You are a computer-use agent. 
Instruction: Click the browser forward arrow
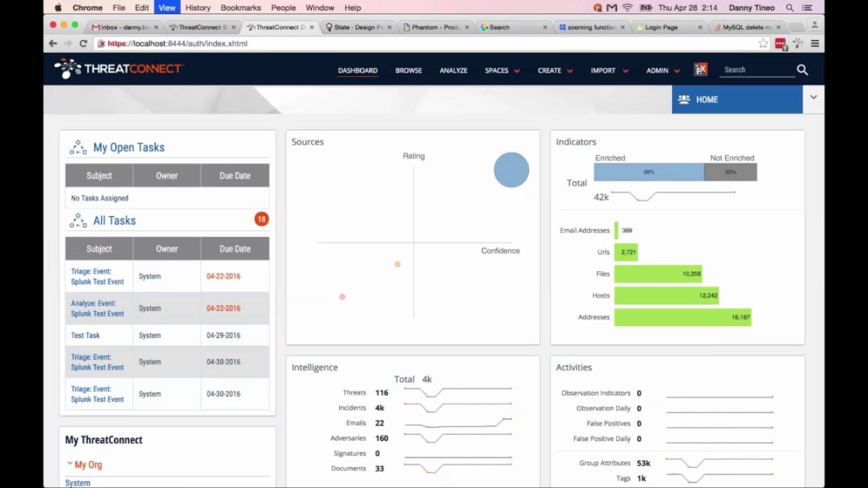[x=68, y=43]
